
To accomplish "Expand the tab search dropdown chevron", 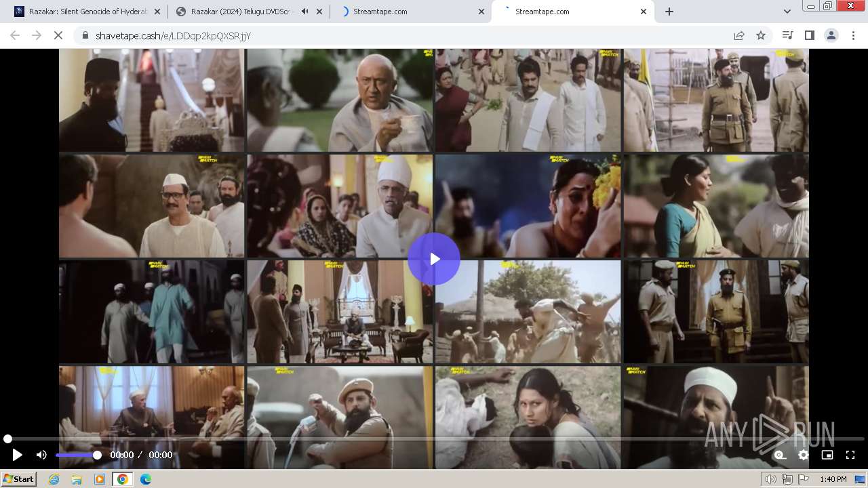I will (787, 12).
